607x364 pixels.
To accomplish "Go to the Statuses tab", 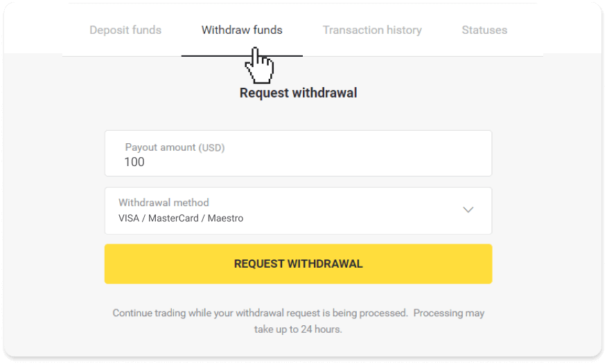I will click(484, 30).
